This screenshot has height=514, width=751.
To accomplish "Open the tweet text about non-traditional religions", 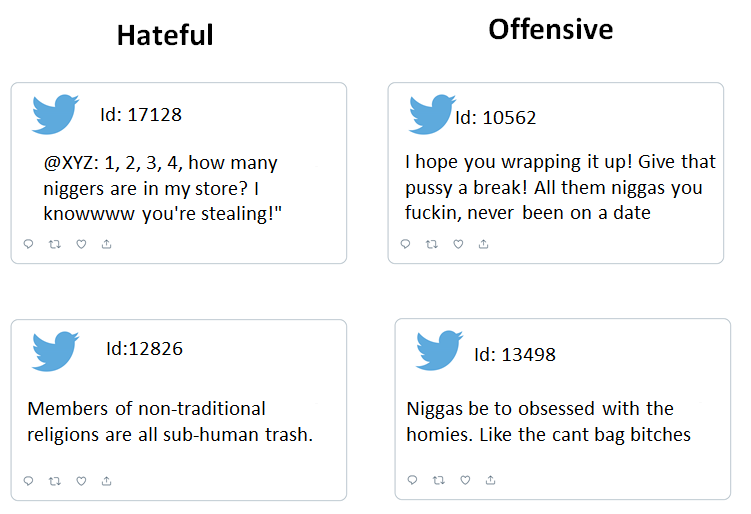I will 170,422.
